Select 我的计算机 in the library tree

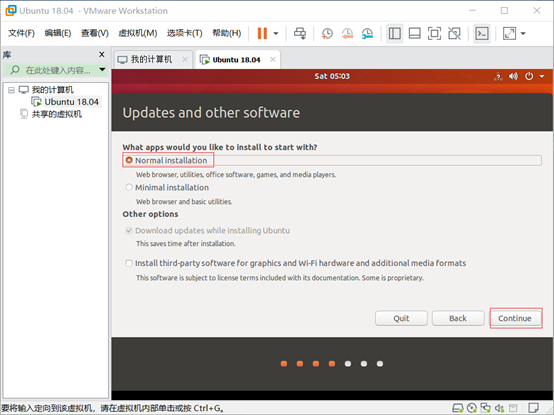pyautogui.click(x=53, y=90)
